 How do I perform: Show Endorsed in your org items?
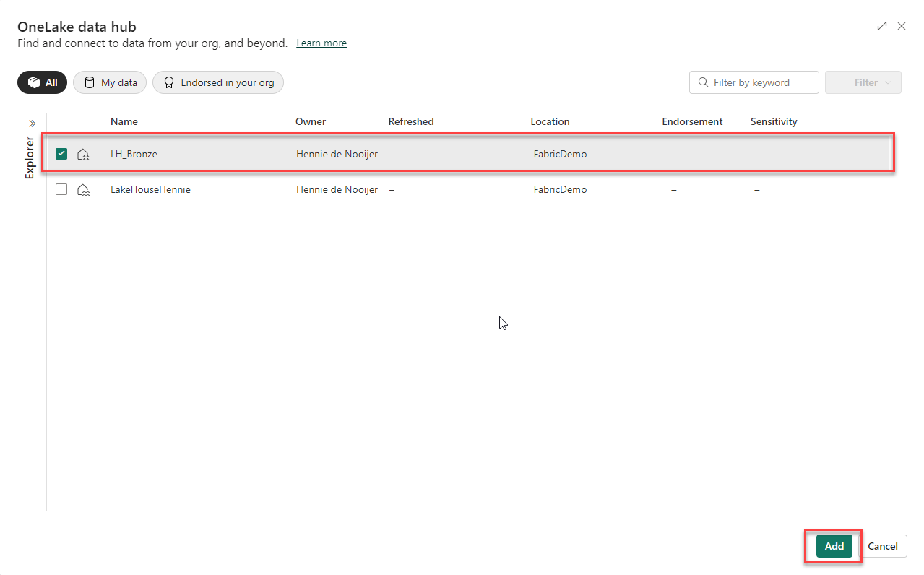click(x=218, y=82)
